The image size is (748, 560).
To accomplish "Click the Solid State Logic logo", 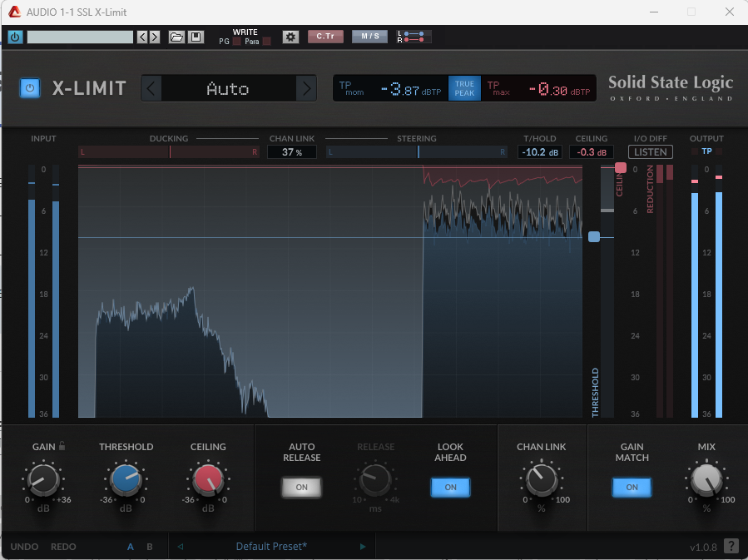I will [x=671, y=87].
